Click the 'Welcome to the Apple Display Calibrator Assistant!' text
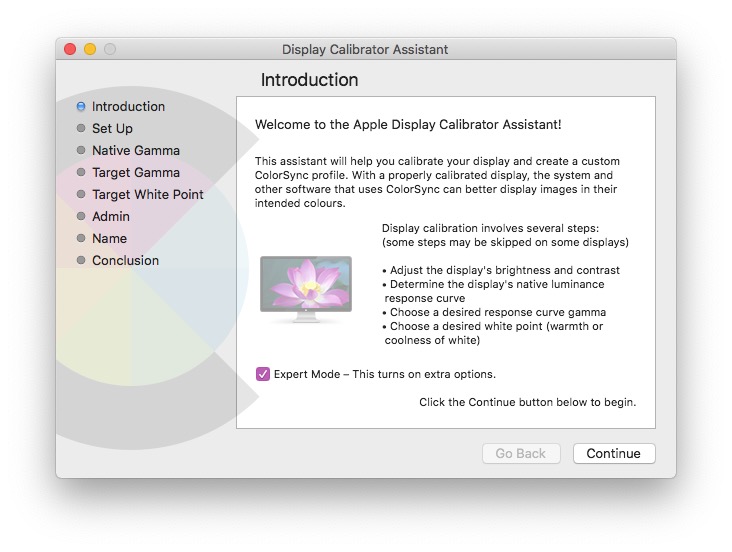Image resolution: width=732 pixels, height=552 pixels. tap(408, 125)
